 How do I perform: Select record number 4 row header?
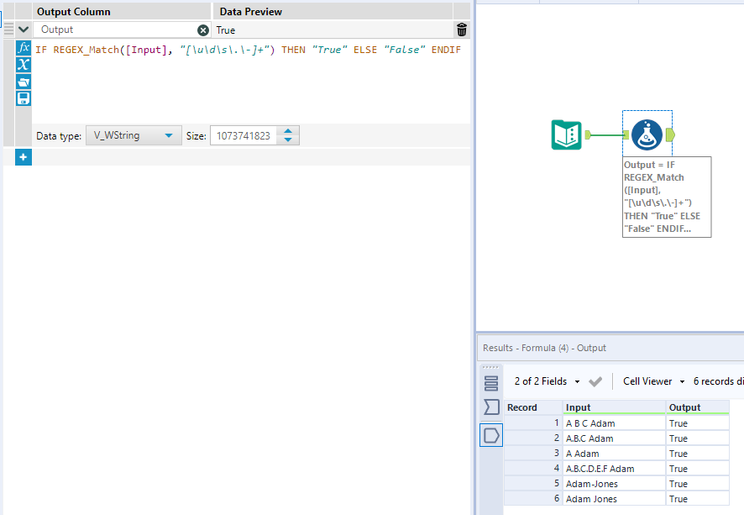[533, 468]
